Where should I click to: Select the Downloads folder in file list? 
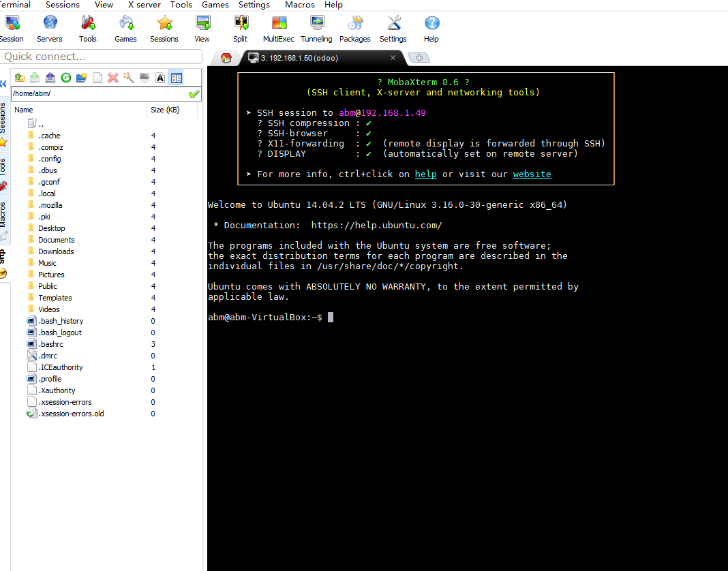(56, 251)
